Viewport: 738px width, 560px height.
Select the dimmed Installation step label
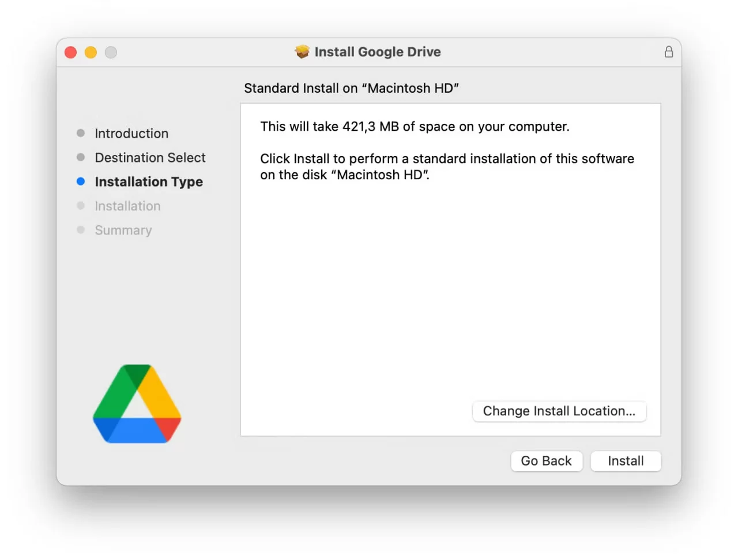tap(127, 206)
